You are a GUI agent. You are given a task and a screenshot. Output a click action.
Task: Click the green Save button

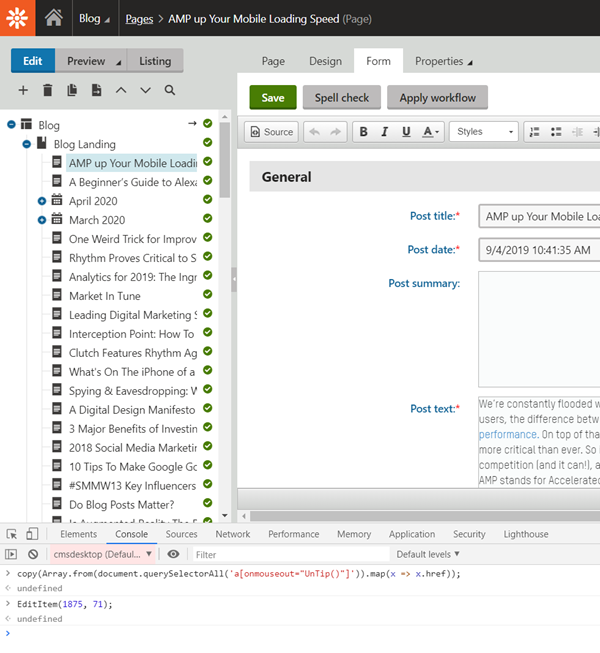tap(273, 97)
